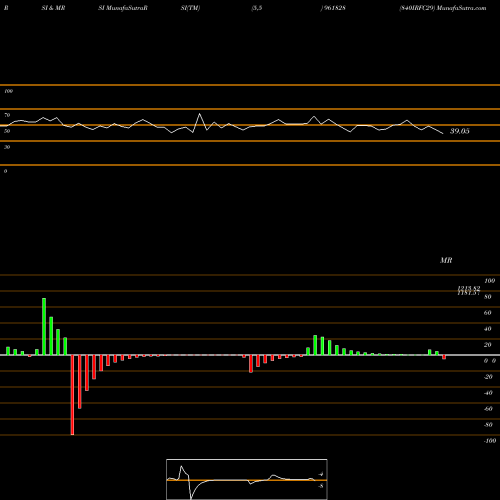Click the longest red histogram bar
500x500 pixels.
72,395
